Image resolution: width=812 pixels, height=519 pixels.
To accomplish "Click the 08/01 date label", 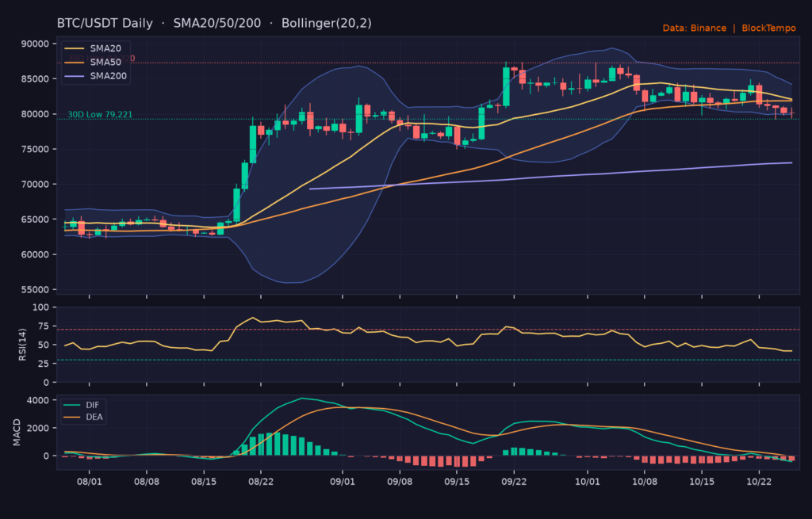I will tap(89, 482).
